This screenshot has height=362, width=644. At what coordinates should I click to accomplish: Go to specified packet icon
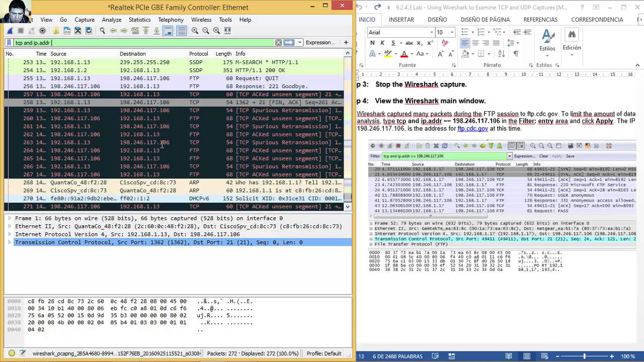click(135, 31)
